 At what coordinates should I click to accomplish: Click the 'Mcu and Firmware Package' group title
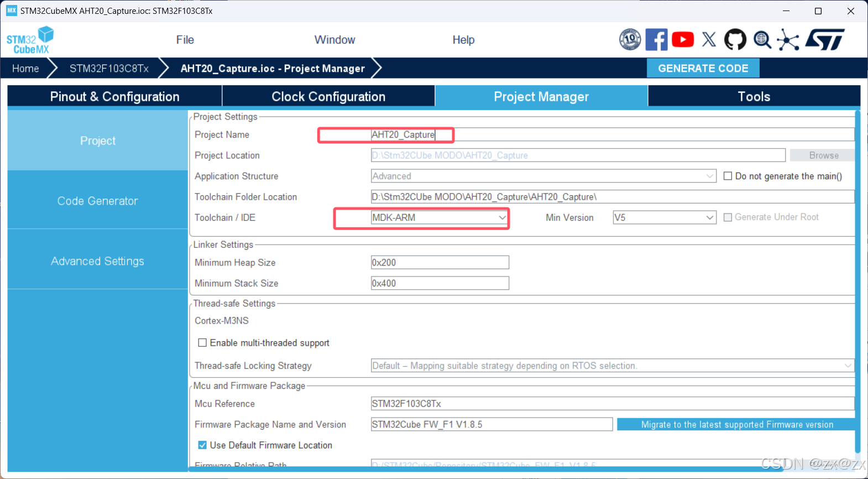249,386
